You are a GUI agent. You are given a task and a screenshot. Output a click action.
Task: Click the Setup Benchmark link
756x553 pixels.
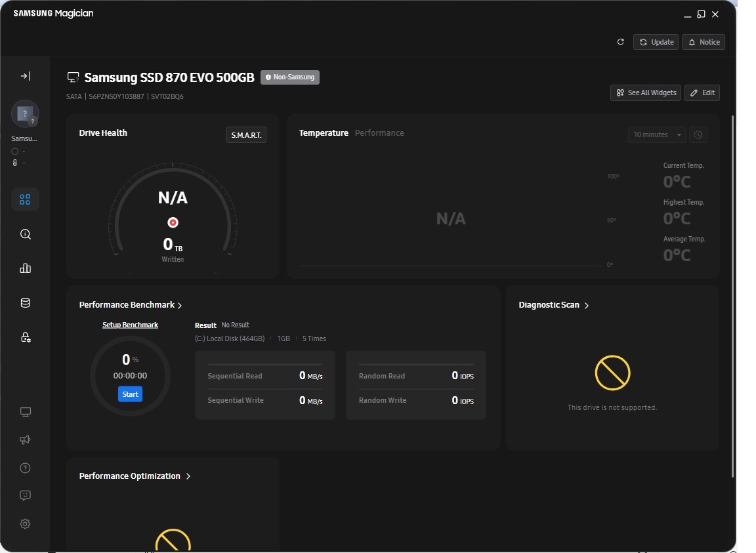point(130,325)
